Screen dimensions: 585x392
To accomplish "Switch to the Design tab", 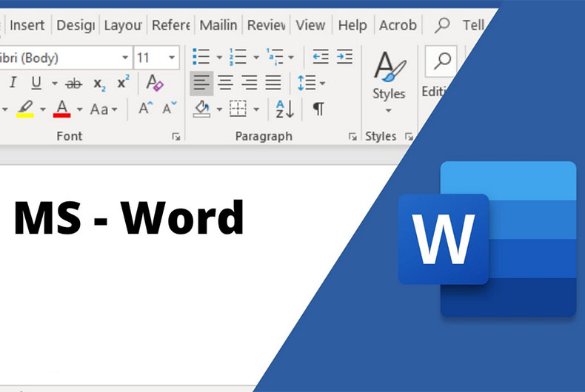I will click(76, 25).
